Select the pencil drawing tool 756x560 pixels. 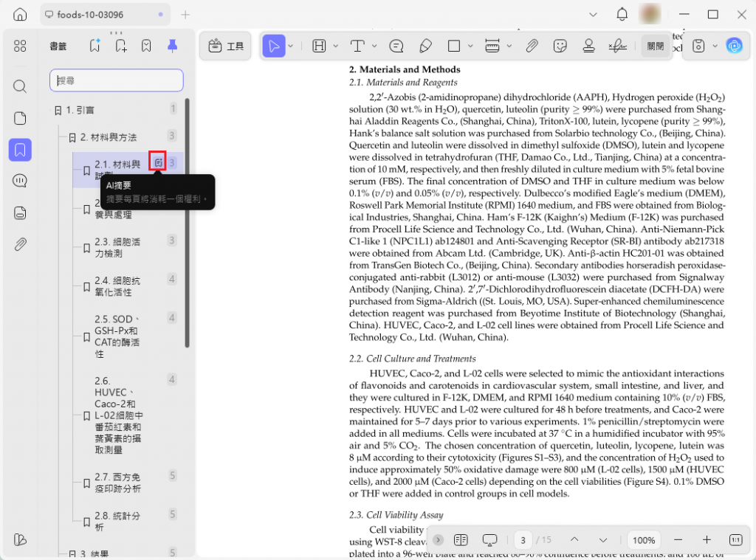[425, 46]
